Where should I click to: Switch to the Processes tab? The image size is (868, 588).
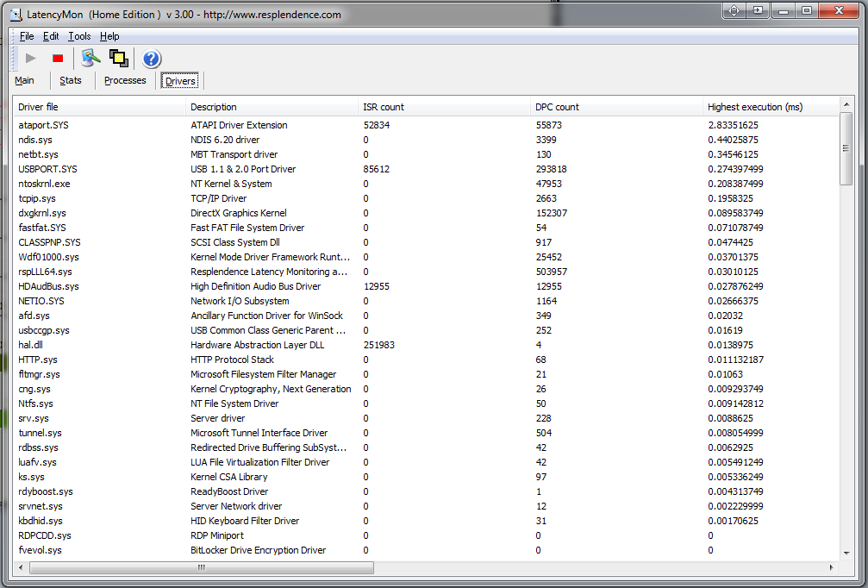point(125,80)
